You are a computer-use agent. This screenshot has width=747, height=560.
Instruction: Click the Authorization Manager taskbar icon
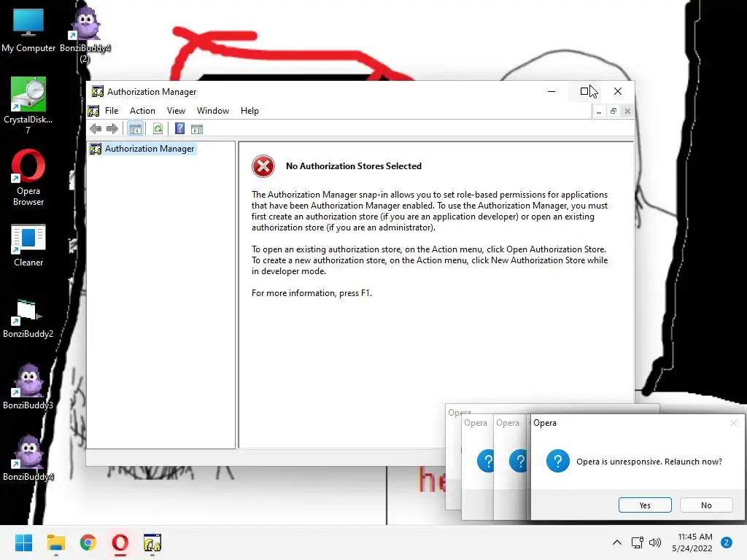[152, 542]
